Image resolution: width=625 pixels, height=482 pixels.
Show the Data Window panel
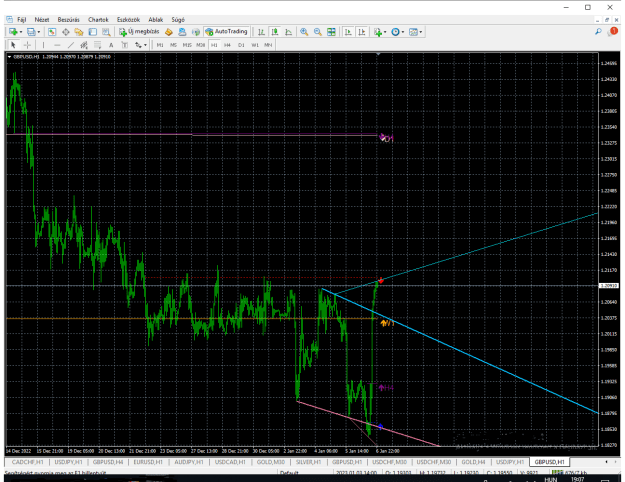point(65,32)
